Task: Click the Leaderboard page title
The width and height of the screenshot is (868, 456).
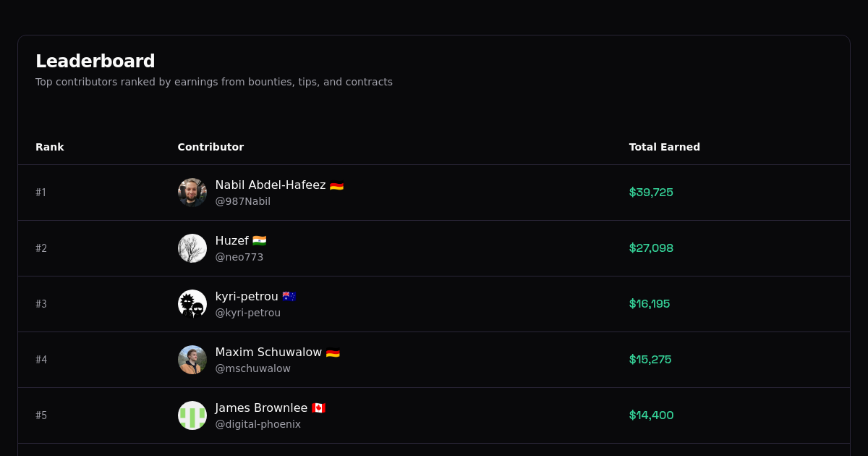Action: pyautogui.click(x=95, y=62)
